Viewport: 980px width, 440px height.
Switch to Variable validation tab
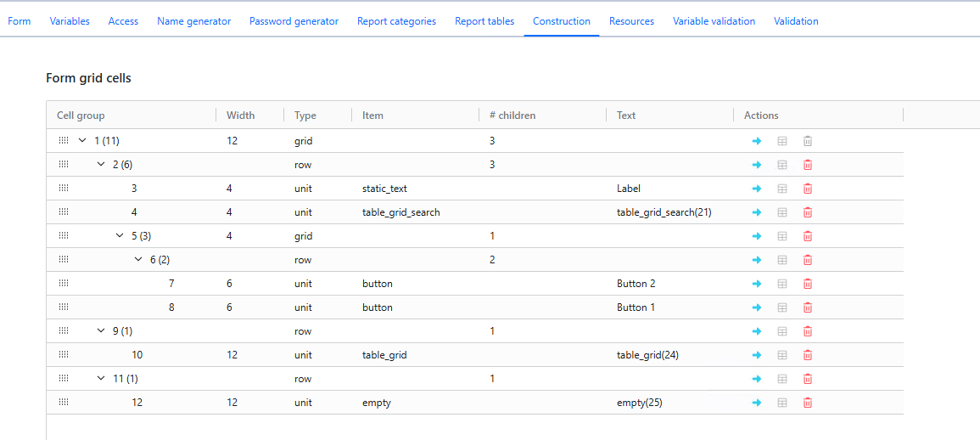(714, 21)
